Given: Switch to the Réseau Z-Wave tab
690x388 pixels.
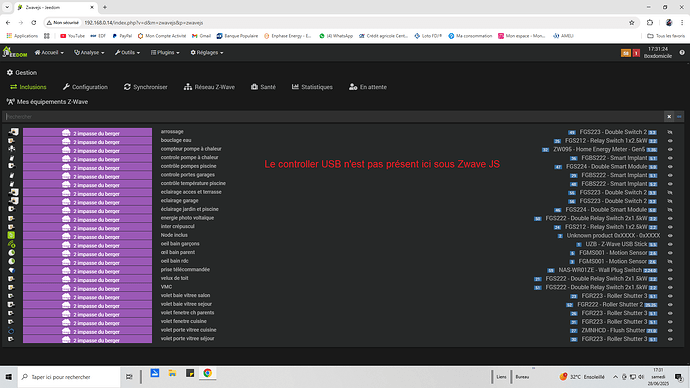Looking at the screenshot, I should pyautogui.click(x=209, y=87).
